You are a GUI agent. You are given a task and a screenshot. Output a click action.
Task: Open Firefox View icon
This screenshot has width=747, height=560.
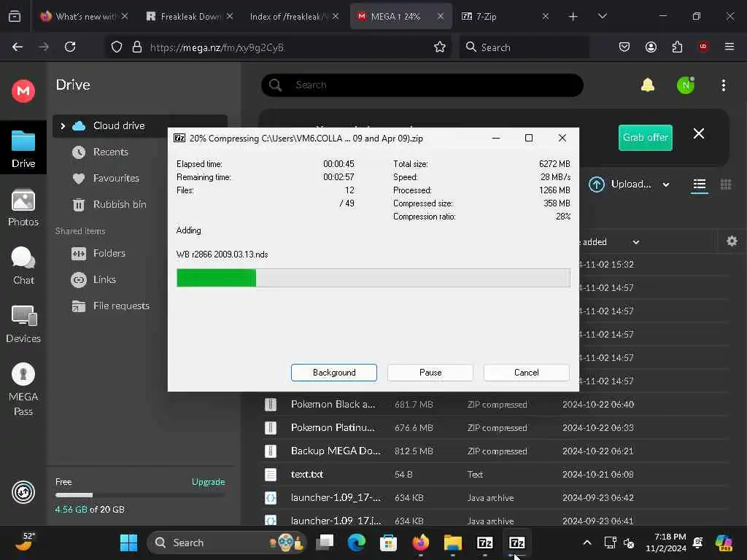[x=15, y=16]
